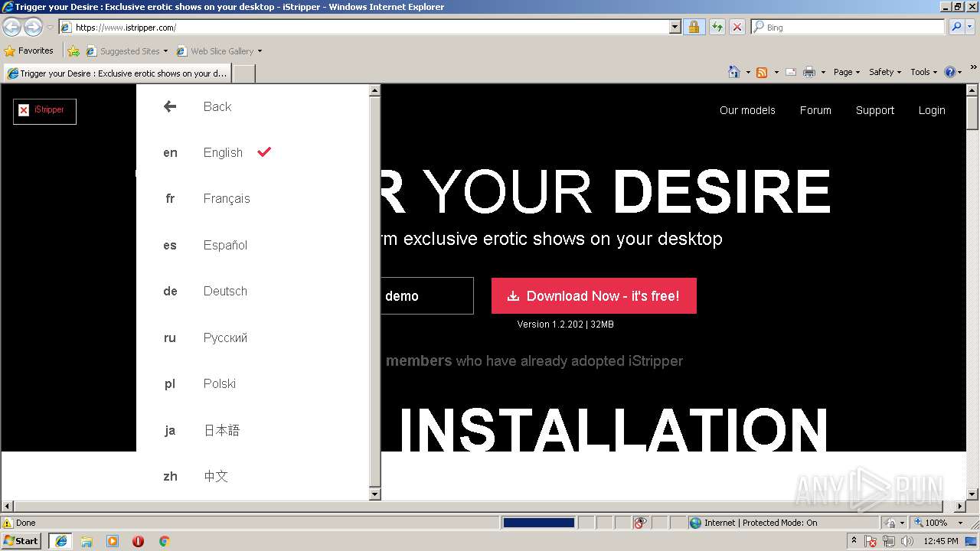Open the Page menu dropdown
This screenshot has height=551, width=980.
coord(847,72)
